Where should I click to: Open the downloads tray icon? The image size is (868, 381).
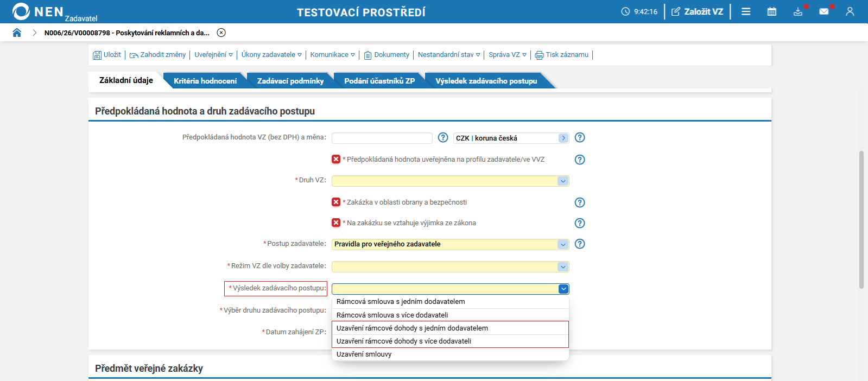pyautogui.click(x=797, y=11)
